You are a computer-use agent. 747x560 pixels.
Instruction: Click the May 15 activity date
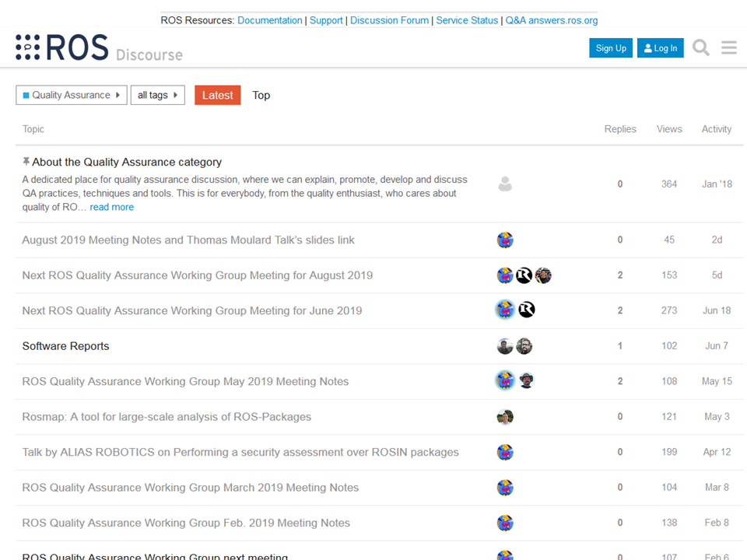717,381
